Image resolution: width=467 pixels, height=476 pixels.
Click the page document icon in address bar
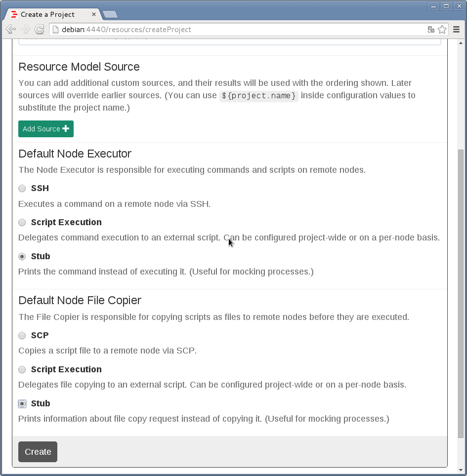55,30
